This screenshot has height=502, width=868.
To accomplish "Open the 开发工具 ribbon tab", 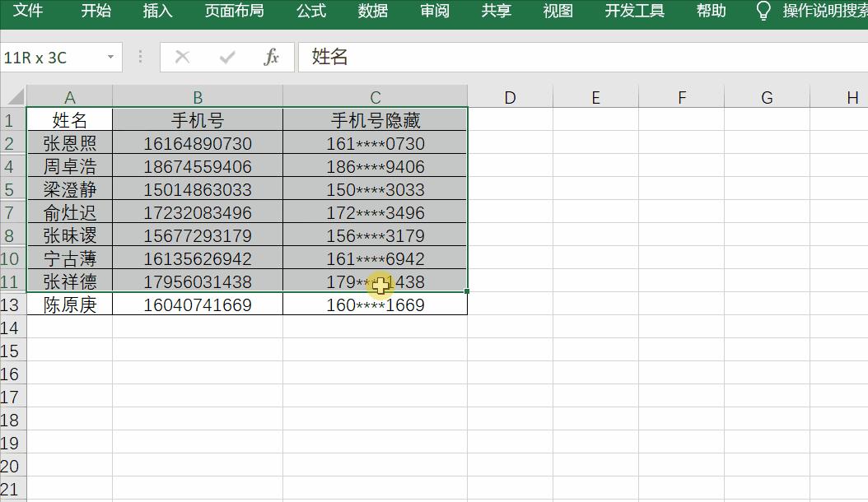I will [x=634, y=12].
